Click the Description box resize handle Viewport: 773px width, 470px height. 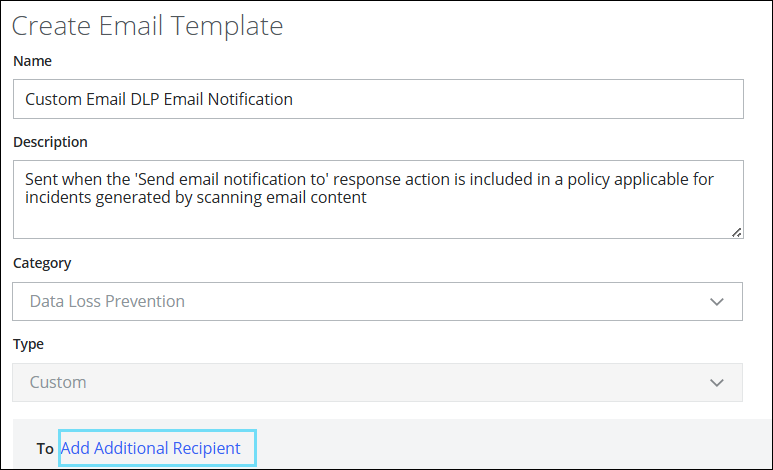click(736, 232)
